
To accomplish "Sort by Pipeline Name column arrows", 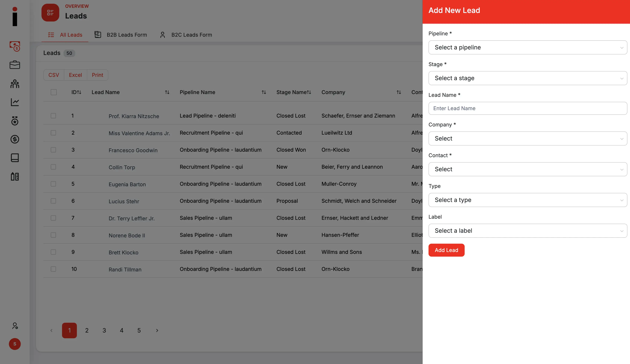I will (264, 92).
